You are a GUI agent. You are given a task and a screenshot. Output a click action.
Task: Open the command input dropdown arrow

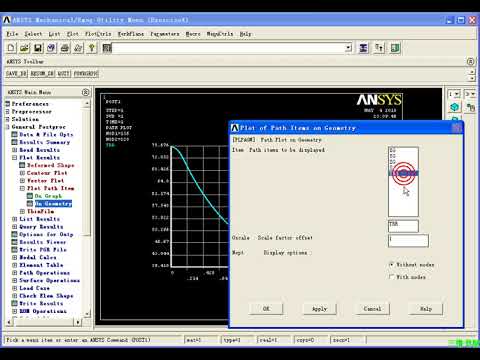(x=348, y=48)
